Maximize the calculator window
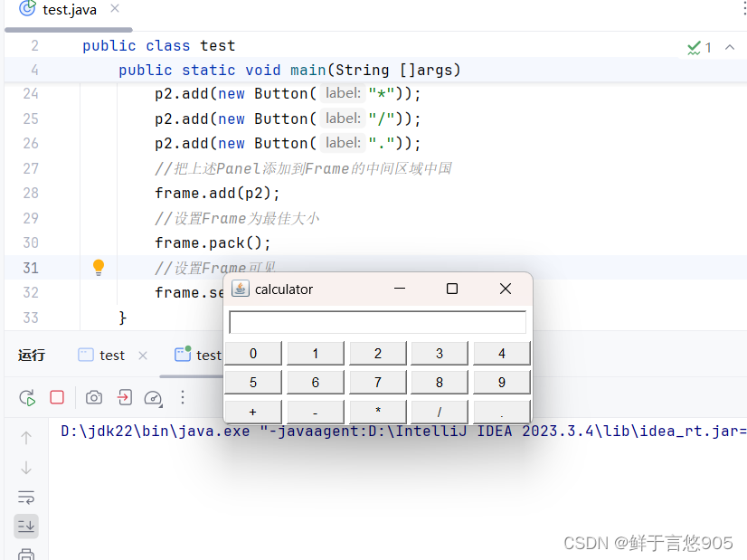The width and height of the screenshot is (747, 560). pyautogui.click(x=452, y=289)
